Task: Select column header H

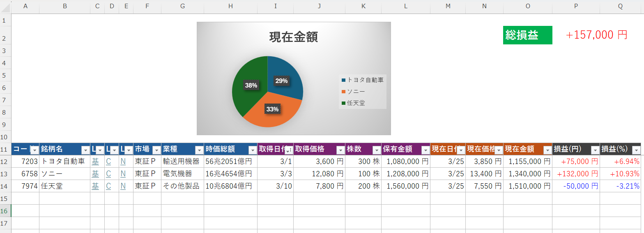Action: 230,6
